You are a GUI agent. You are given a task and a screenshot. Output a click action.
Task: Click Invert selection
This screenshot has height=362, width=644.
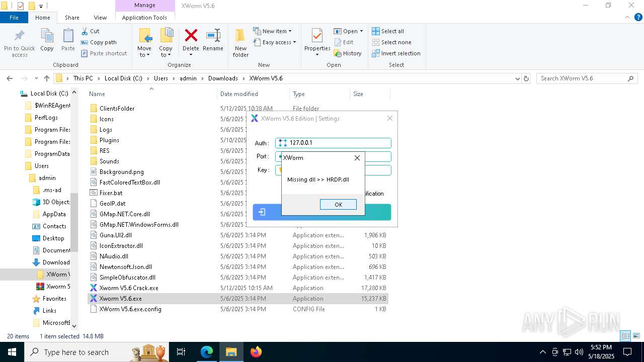pos(396,53)
